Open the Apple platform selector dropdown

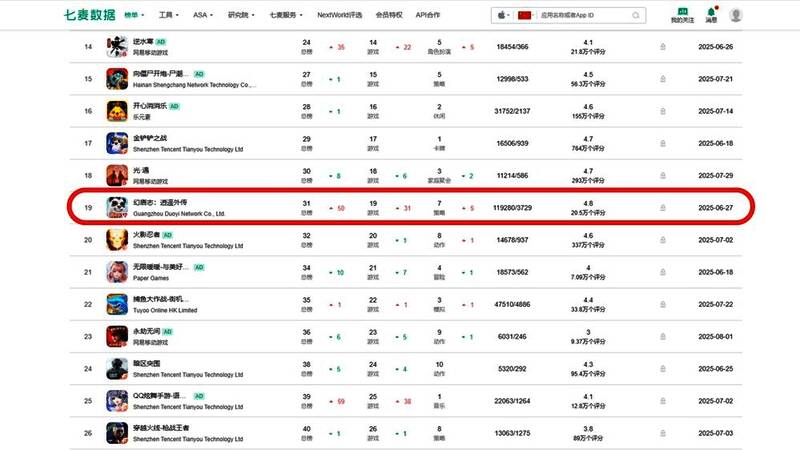[x=503, y=15]
